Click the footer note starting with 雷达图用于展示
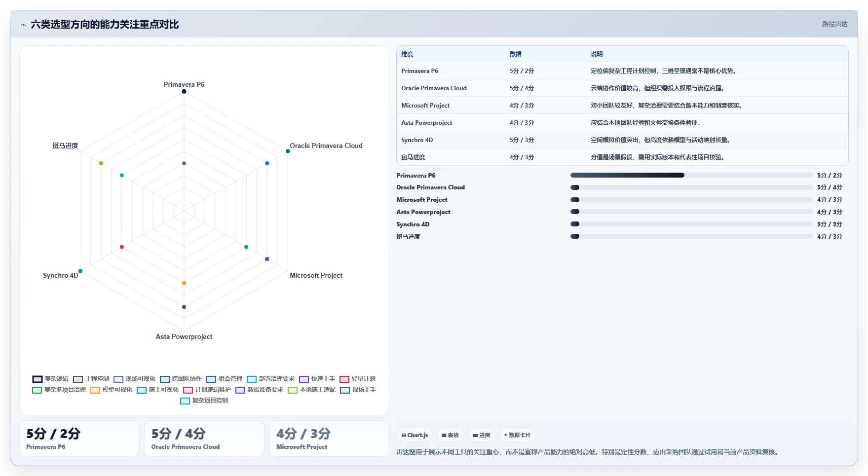868x476 pixels. click(x=588, y=452)
